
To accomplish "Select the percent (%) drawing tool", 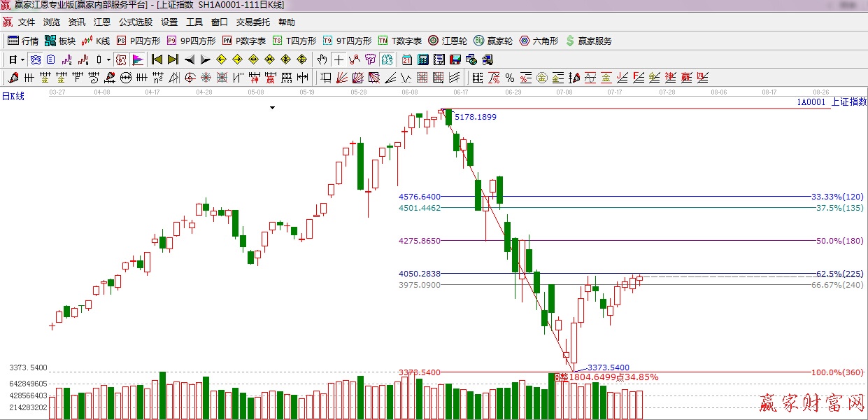I will pyautogui.click(x=510, y=78).
